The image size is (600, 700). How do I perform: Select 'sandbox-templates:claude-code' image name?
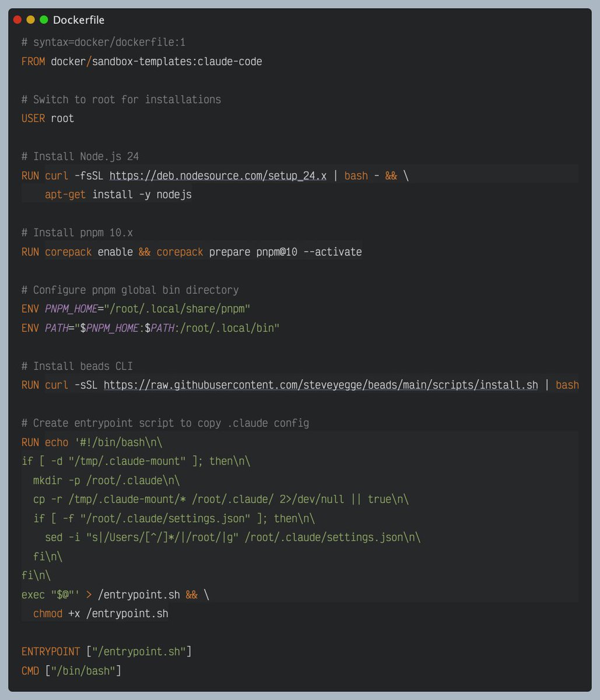177,61
